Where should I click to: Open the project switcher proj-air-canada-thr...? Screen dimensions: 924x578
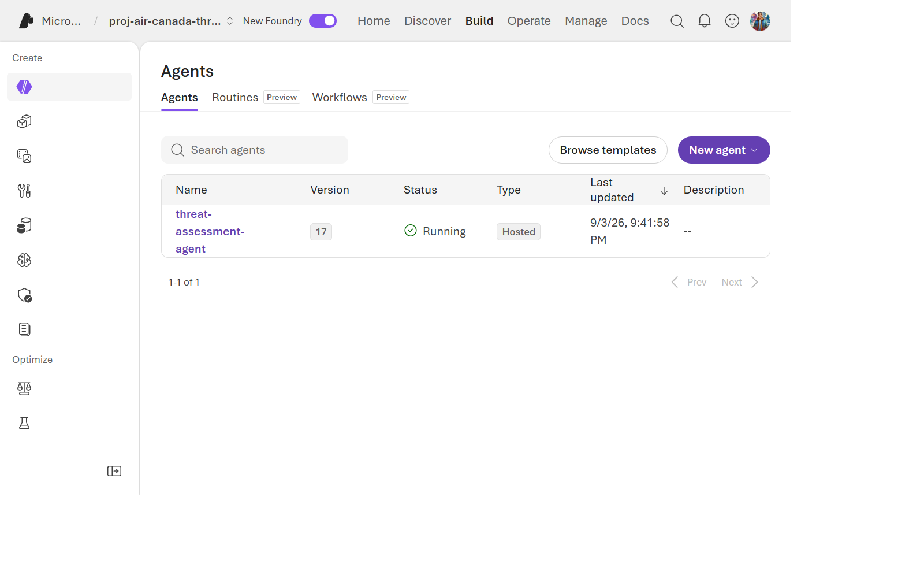tap(171, 21)
